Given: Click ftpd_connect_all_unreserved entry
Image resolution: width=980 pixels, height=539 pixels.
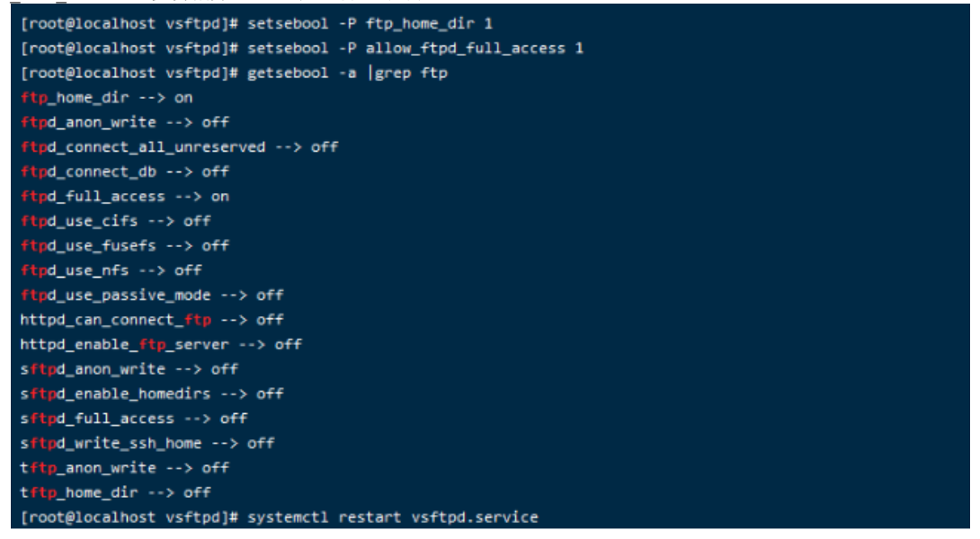Looking at the screenshot, I should pos(180,147).
